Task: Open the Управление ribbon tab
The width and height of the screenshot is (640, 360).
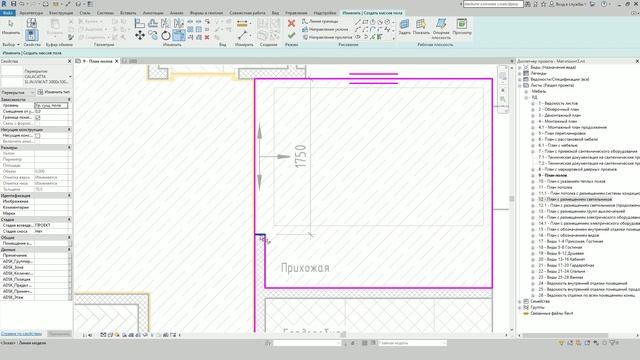Action: 296,13
